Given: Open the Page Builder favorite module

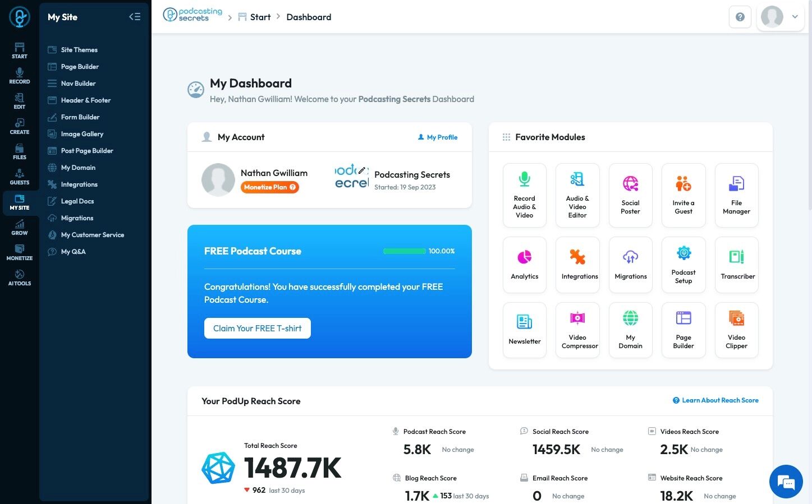Looking at the screenshot, I should pyautogui.click(x=683, y=330).
